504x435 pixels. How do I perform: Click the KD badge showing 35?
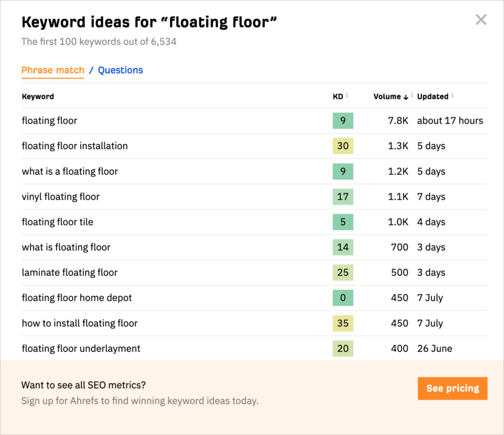pos(343,323)
